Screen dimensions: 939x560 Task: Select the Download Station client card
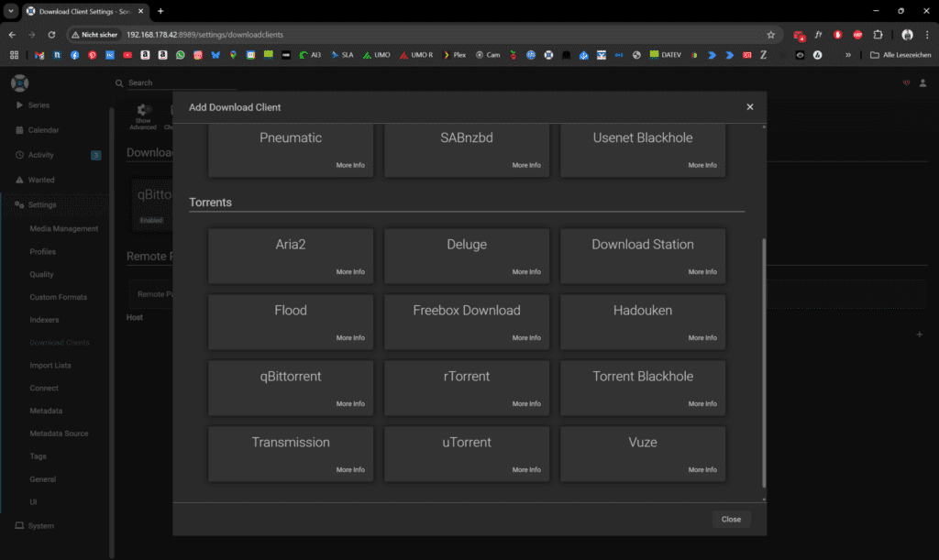pos(643,256)
